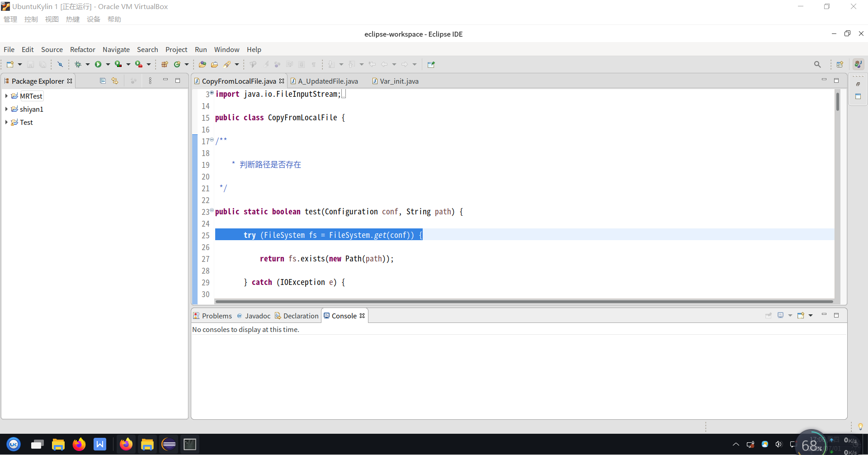The height and width of the screenshot is (455, 868).
Task: Collapse all in Package Explorer
Action: [x=103, y=81]
